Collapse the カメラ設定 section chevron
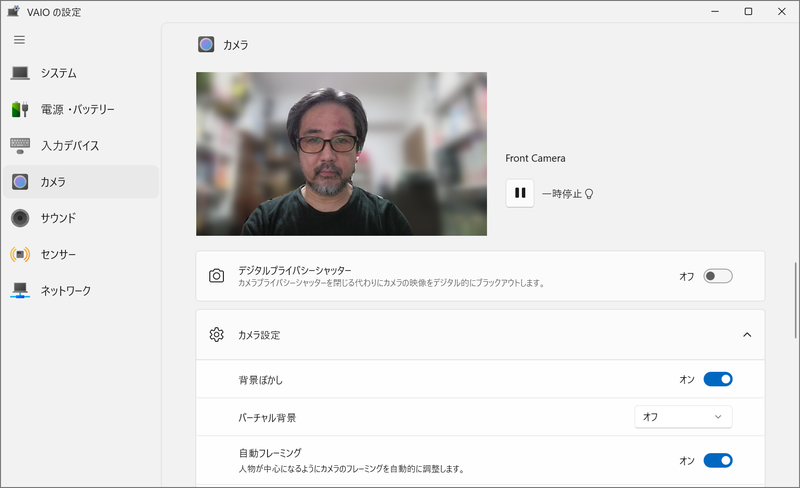The height and width of the screenshot is (488, 800). coord(747,335)
